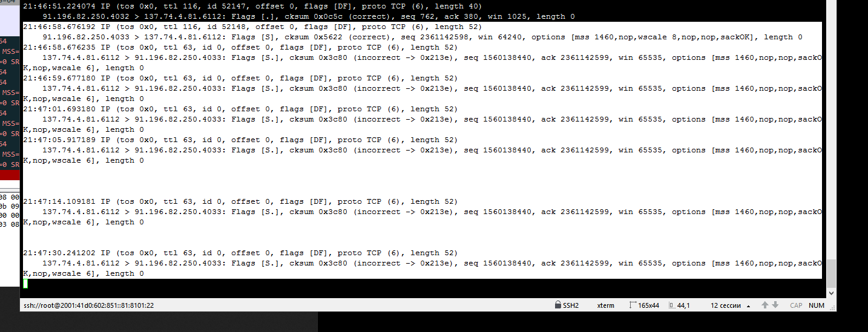Click the 44,1 cursor position indicator icon

(671, 305)
